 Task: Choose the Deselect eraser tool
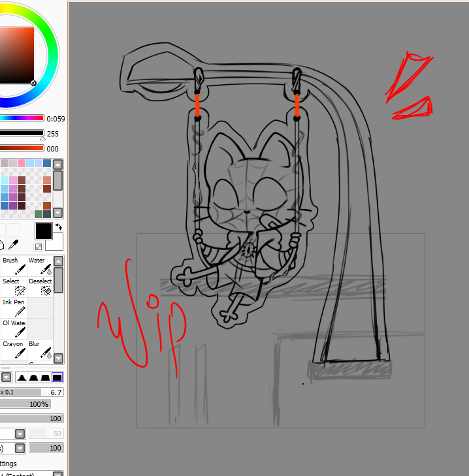40,287
